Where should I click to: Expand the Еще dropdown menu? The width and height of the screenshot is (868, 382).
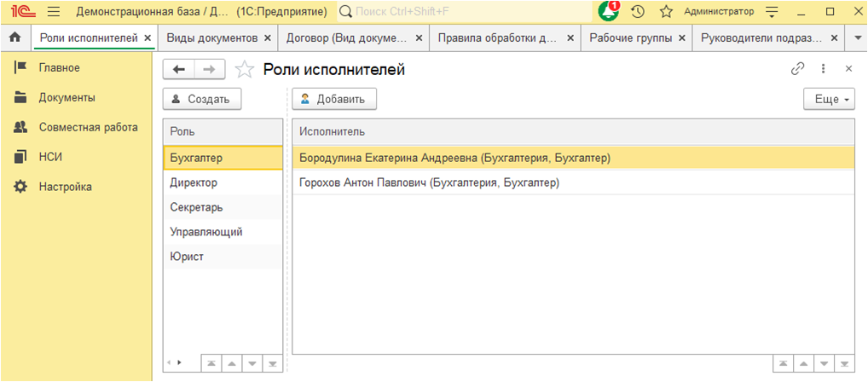(829, 99)
